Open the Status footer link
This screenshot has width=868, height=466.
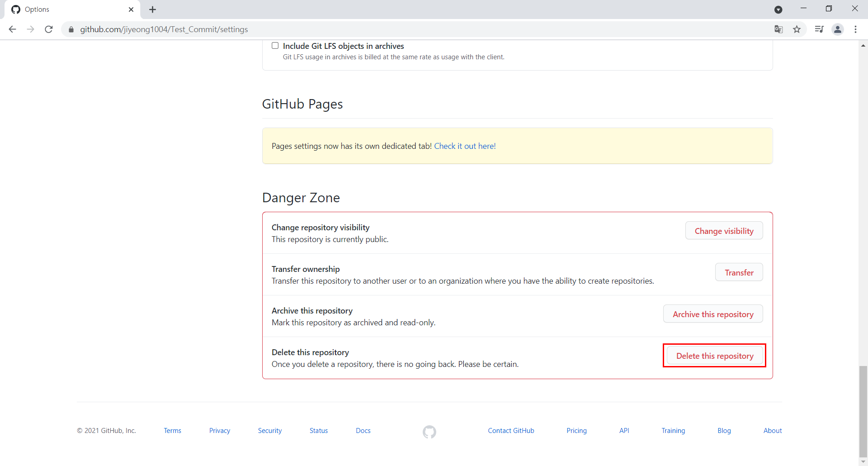coord(319,431)
